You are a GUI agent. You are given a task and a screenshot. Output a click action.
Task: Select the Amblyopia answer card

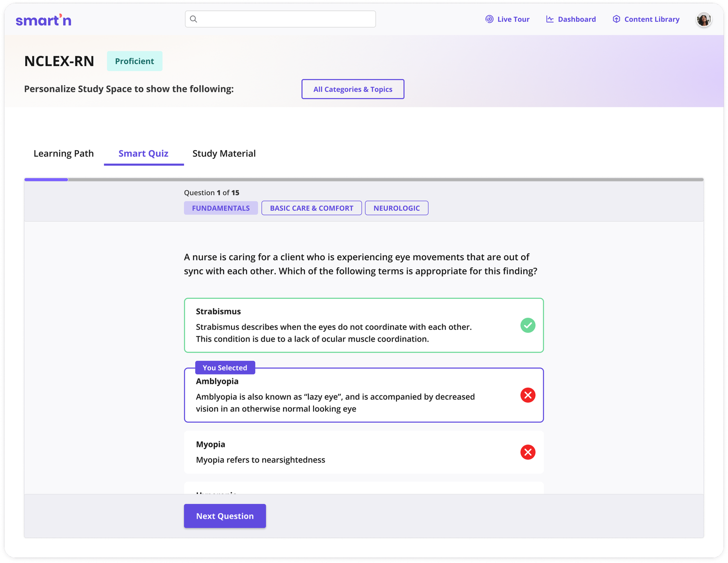point(340,396)
